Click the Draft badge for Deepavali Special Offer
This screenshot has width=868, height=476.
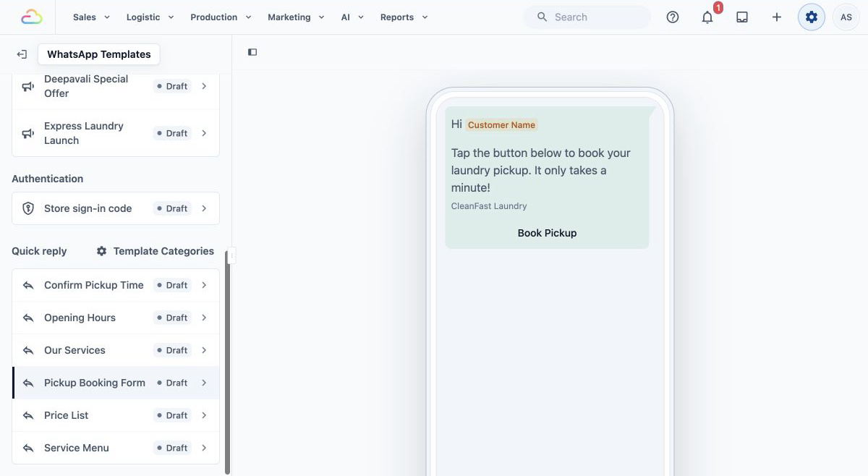[x=172, y=86]
